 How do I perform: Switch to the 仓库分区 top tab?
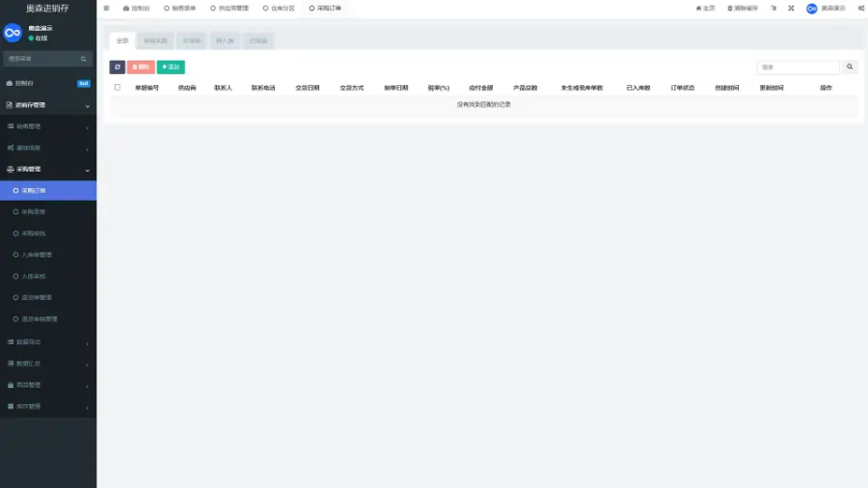click(x=278, y=8)
